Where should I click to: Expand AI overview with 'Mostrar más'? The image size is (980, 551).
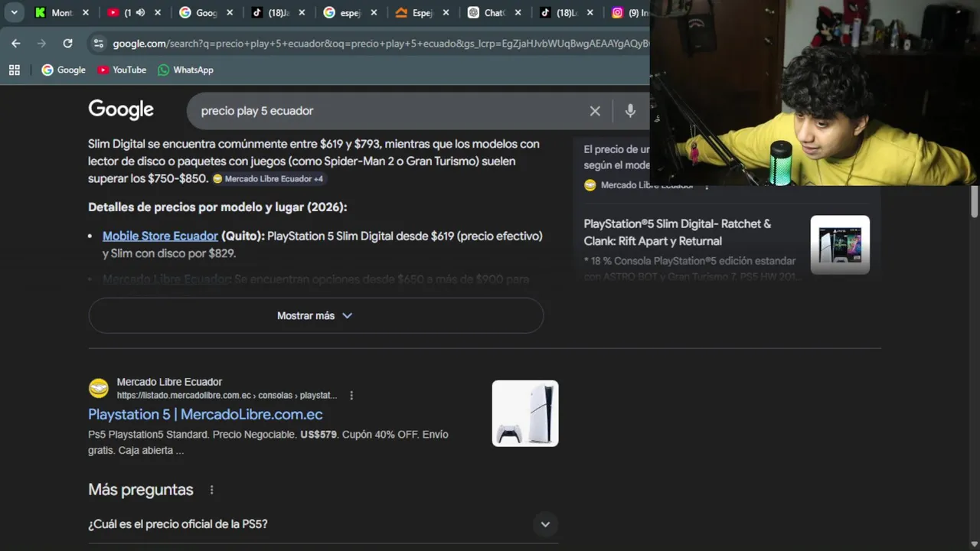coord(315,315)
